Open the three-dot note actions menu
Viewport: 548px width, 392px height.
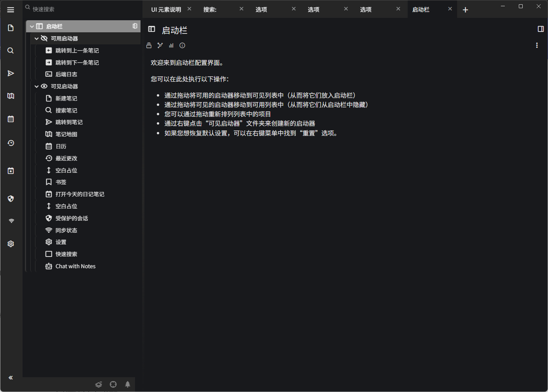[537, 46]
